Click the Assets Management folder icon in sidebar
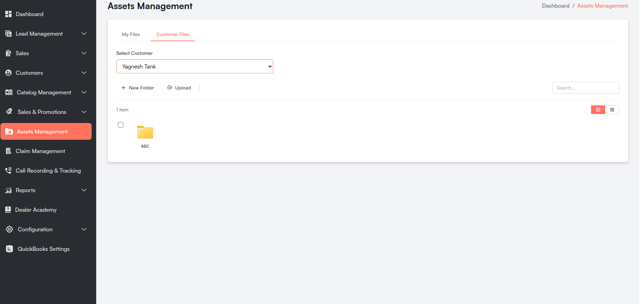The width and height of the screenshot is (644, 304). [x=9, y=131]
